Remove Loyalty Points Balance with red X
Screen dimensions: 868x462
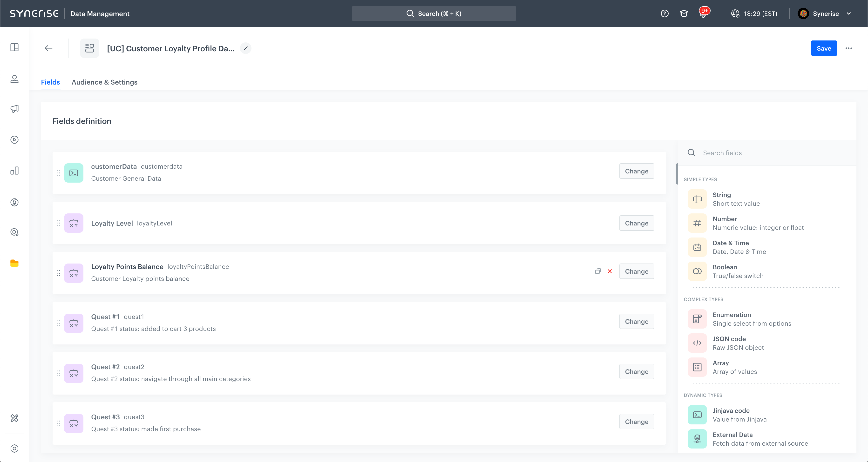click(610, 271)
